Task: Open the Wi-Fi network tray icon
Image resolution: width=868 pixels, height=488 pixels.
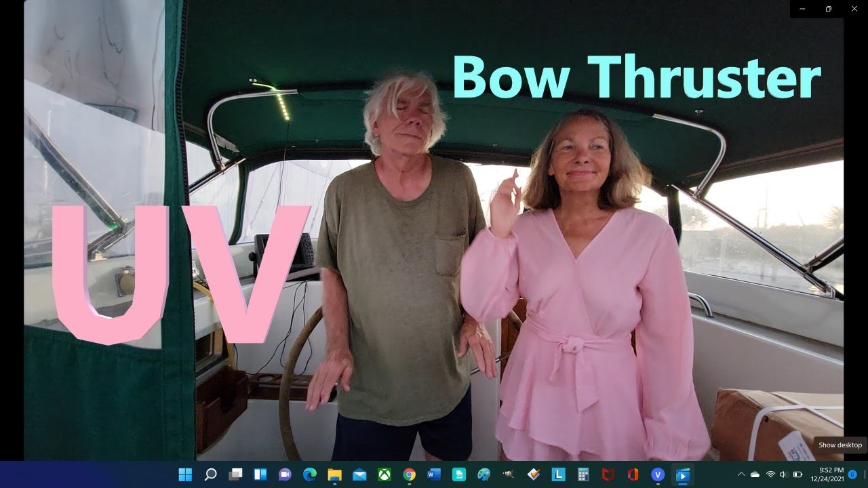Action: tap(770, 474)
